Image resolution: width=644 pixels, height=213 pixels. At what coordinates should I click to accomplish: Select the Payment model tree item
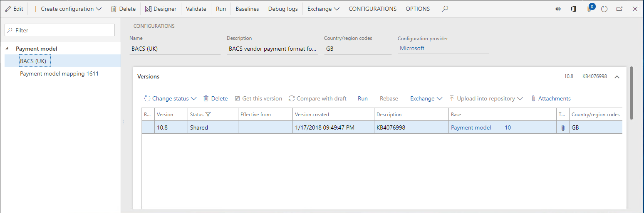[37, 49]
